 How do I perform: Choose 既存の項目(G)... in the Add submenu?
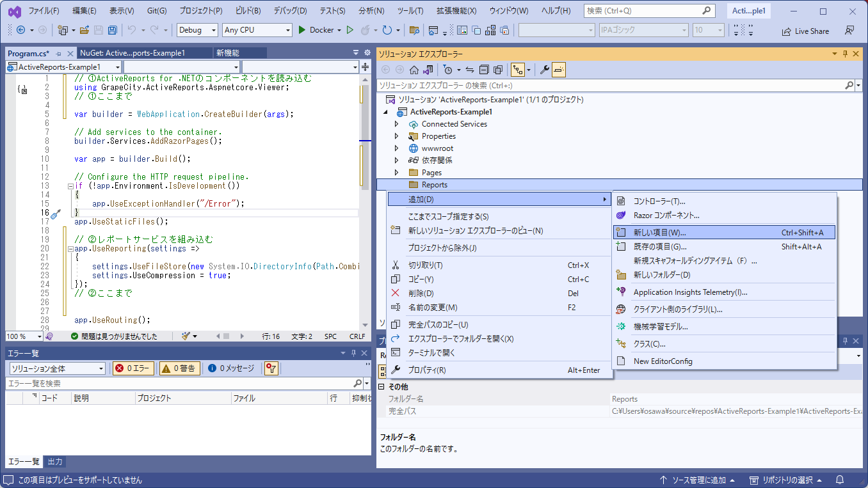tap(724, 247)
